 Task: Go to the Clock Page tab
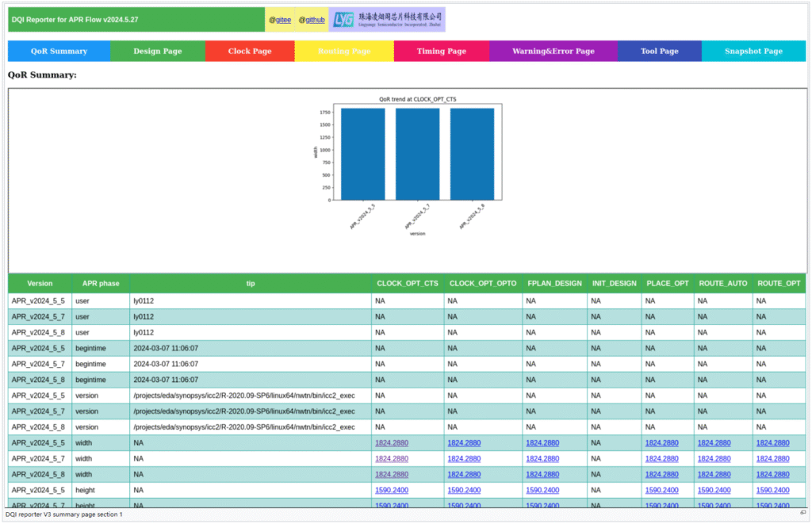[x=250, y=51]
